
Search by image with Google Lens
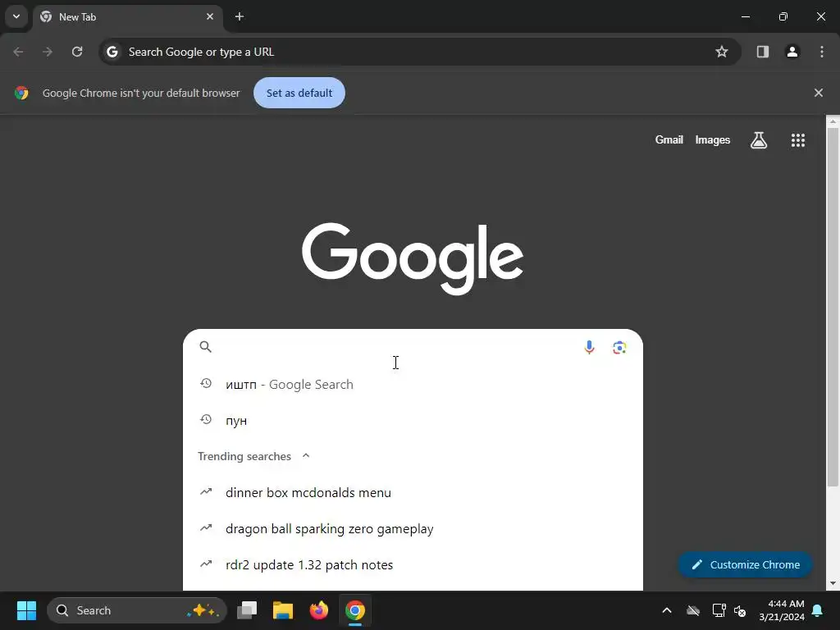click(619, 348)
